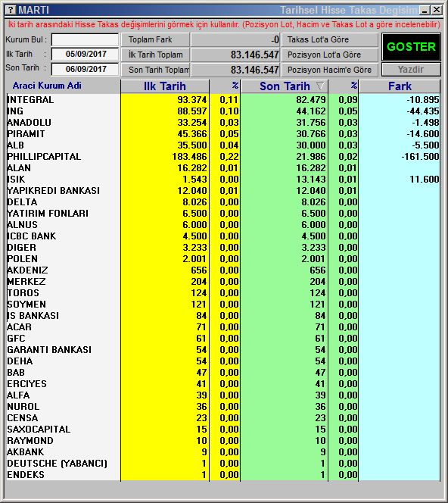Select Takas Lot'a Göre option
Image resolution: width=448 pixels, height=503 pixels.
pyautogui.click(x=330, y=40)
